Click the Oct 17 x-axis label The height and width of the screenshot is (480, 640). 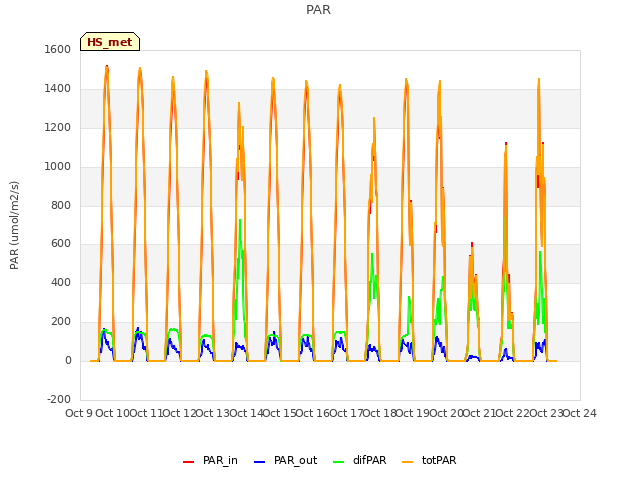click(346, 413)
